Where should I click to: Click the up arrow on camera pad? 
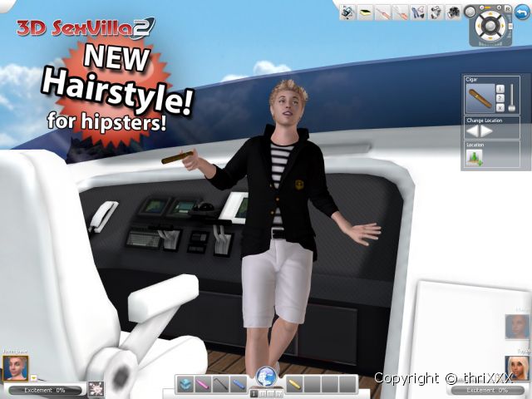tap(490, 15)
